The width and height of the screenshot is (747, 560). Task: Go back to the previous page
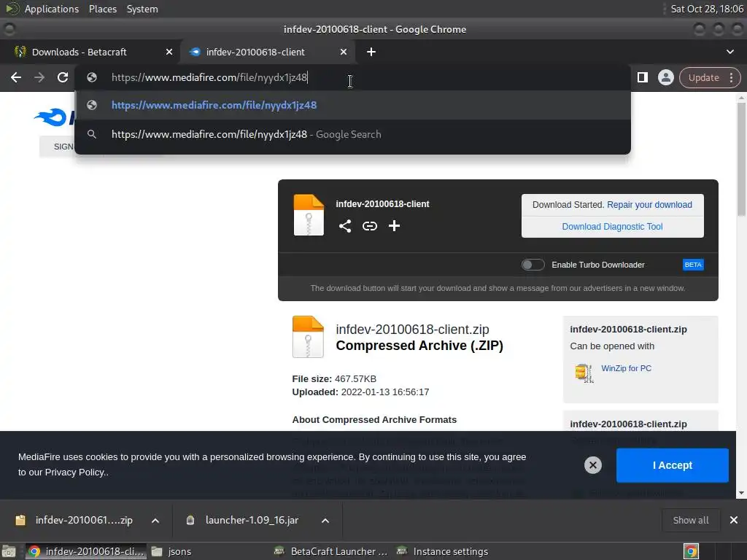[x=16, y=77]
